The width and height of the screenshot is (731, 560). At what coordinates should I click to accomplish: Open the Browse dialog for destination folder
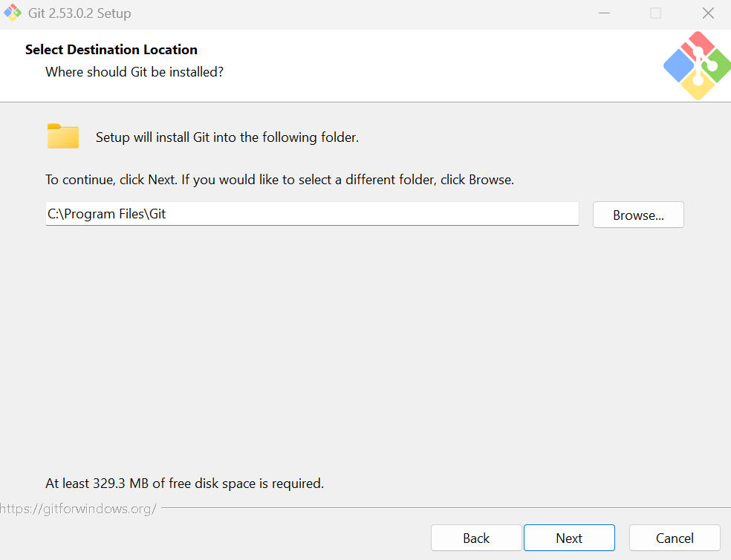click(637, 215)
